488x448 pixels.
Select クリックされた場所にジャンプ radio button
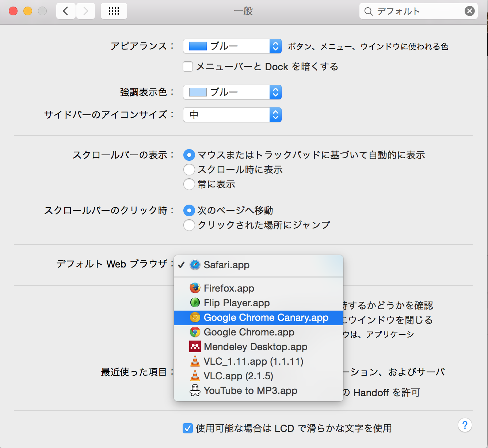(189, 225)
